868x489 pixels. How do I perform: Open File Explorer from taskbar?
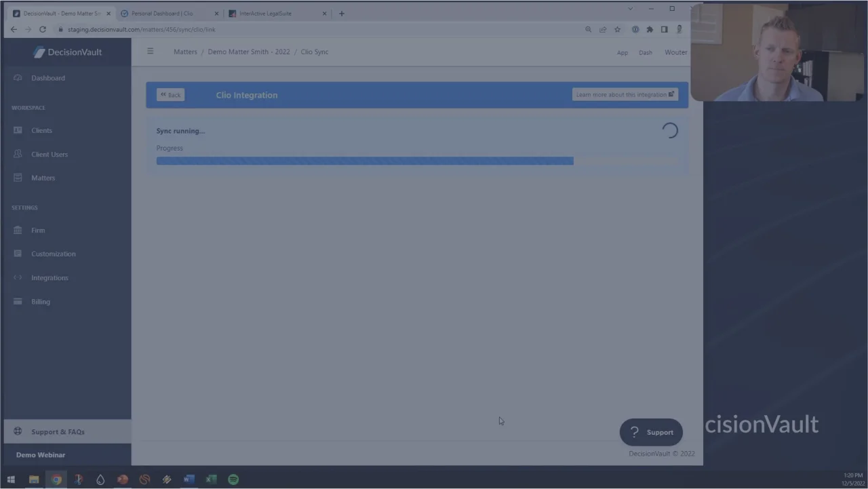(34, 480)
